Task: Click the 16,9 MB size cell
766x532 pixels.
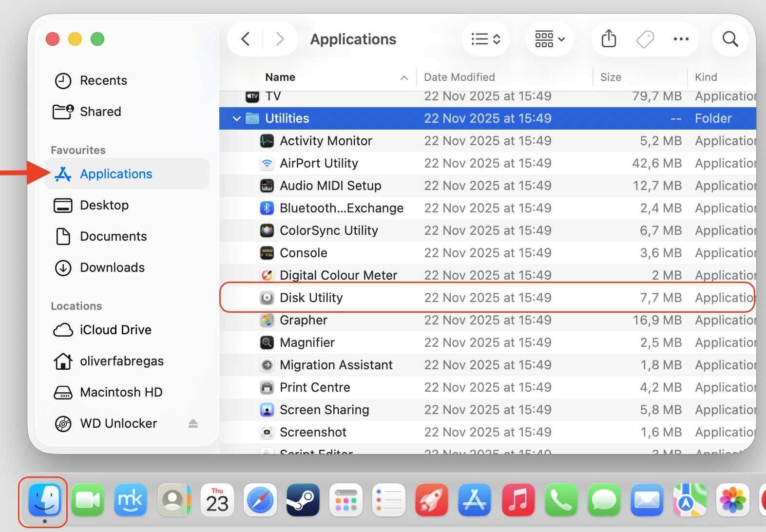Action: click(657, 320)
